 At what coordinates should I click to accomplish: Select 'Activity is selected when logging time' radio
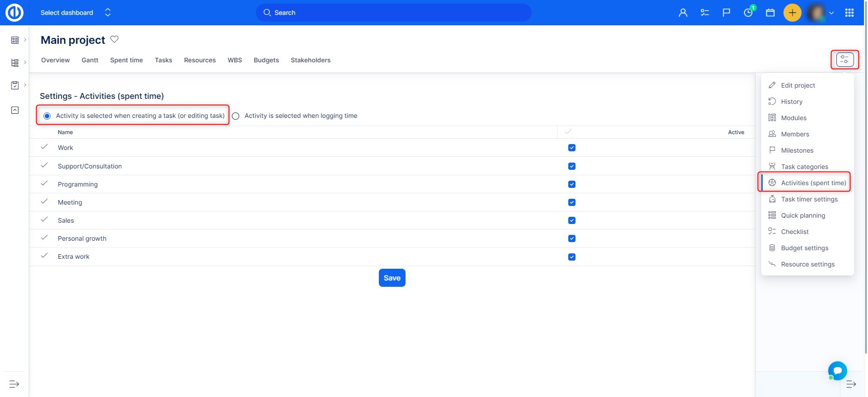[x=236, y=116]
